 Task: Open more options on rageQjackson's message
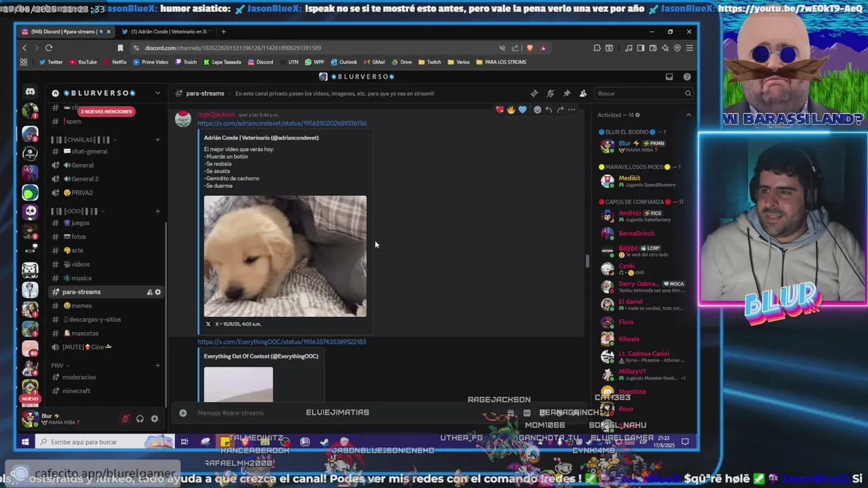tap(572, 109)
